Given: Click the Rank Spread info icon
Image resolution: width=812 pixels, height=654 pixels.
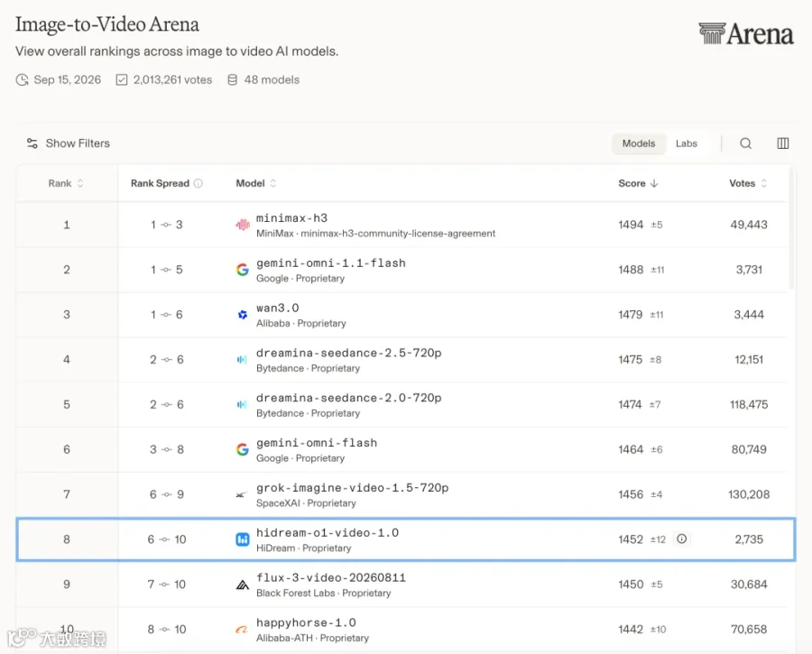Looking at the screenshot, I should click(198, 183).
